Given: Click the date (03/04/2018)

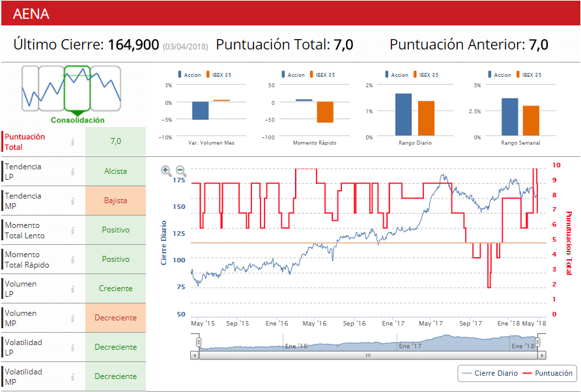Looking at the screenshot, I should pos(185,47).
